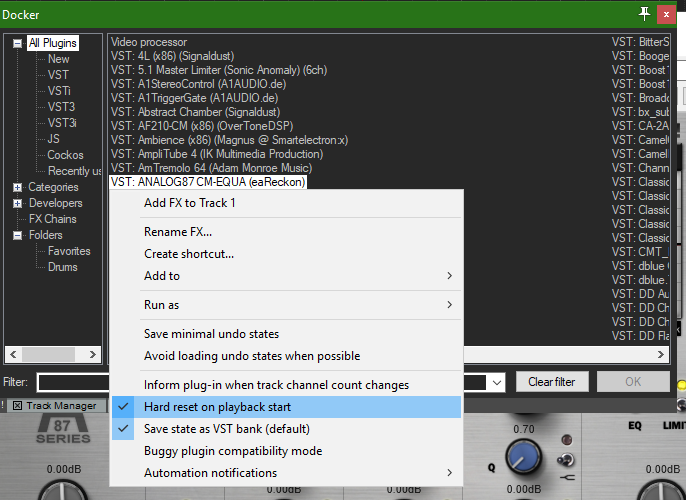Click into the Filter text field

pyautogui.click(x=74, y=383)
